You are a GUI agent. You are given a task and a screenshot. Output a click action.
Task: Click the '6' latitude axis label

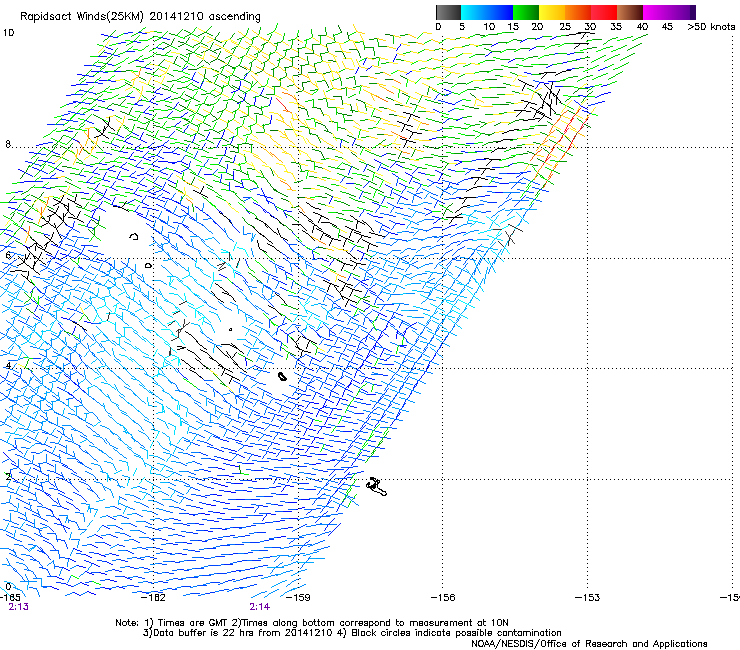(8, 255)
